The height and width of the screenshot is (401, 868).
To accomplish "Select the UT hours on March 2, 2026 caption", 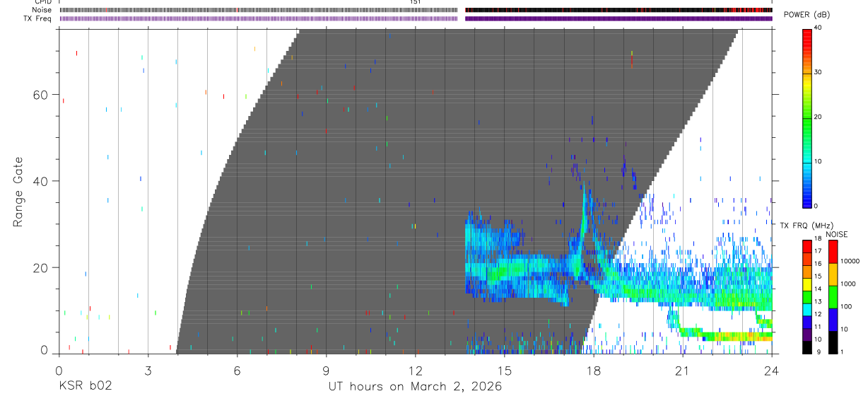I will (415, 386).
